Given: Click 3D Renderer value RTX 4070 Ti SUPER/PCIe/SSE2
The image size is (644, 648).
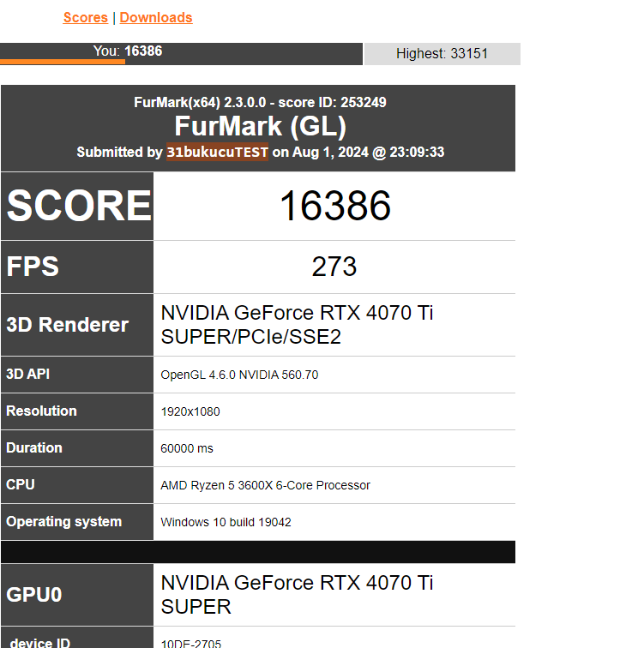Looking at the screenshot, I should coord(297,325).
